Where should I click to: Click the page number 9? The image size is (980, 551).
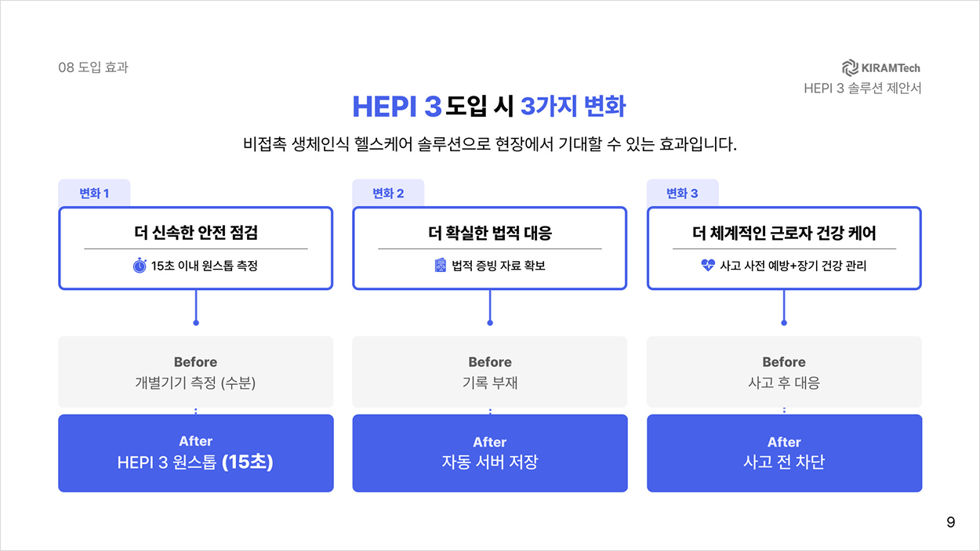coord(951,523)
